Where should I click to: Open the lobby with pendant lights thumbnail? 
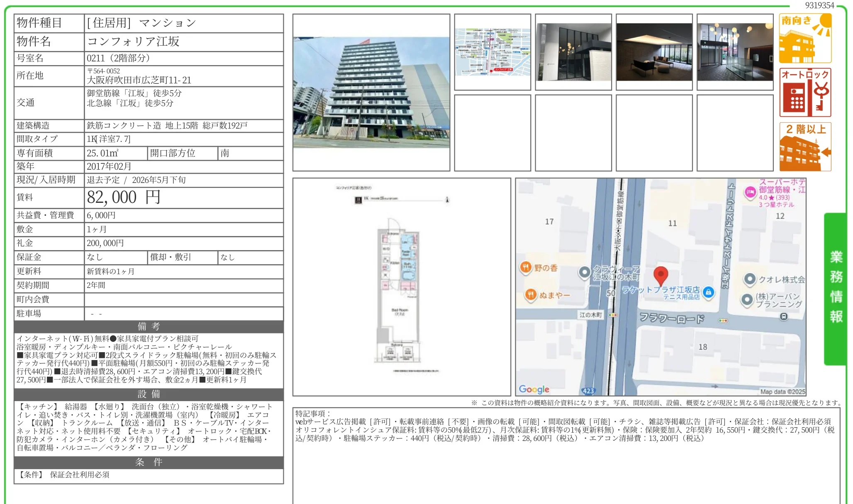coord(735,52)
